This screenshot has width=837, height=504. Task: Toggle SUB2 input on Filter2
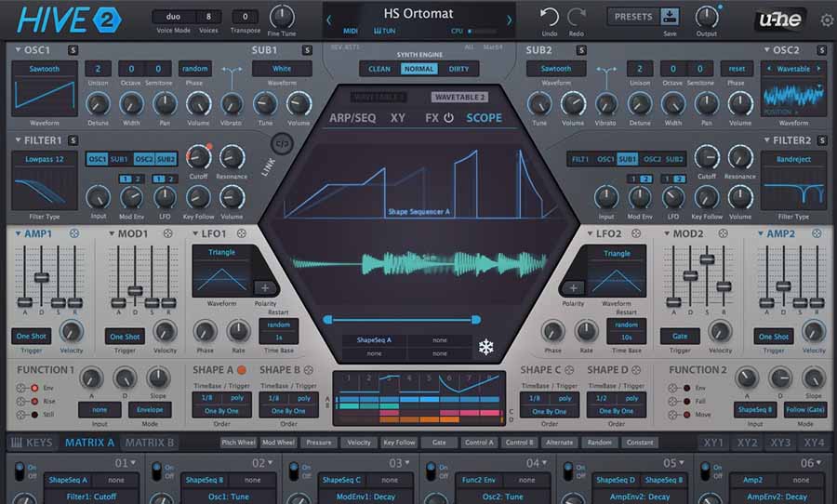tap(674, 159)
